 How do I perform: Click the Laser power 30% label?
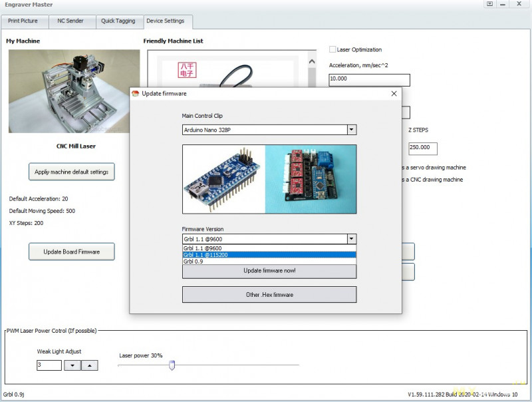141,355
